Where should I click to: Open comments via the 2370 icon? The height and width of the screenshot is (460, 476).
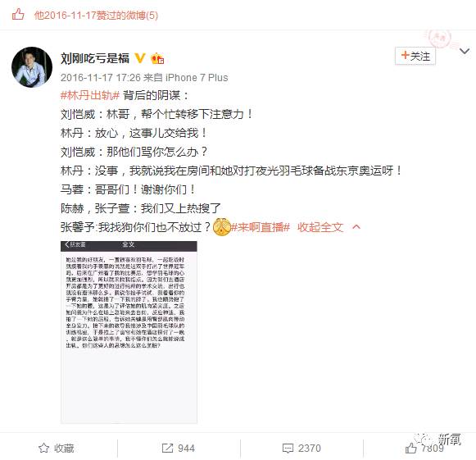288,449
